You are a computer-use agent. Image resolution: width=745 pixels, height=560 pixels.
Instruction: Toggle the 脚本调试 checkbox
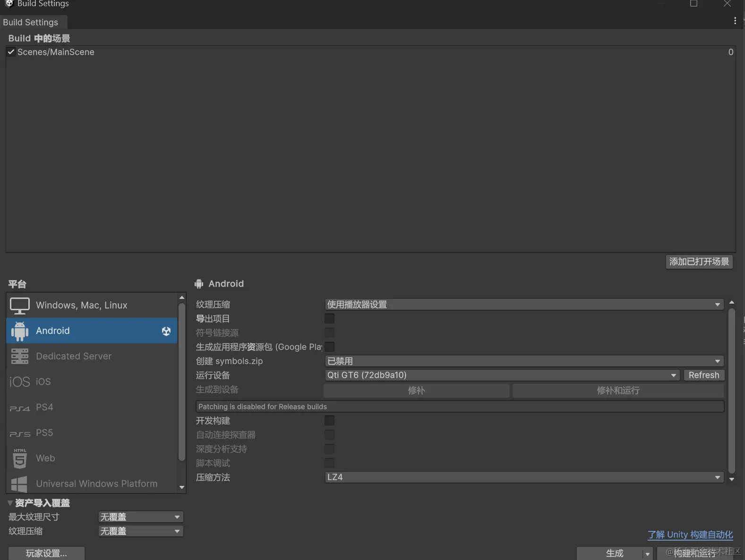click(x=329, y=463)
